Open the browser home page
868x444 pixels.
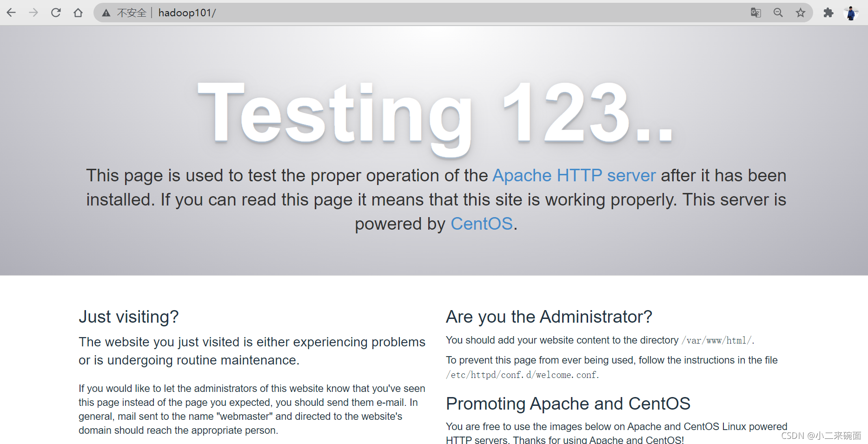[78, 13]
